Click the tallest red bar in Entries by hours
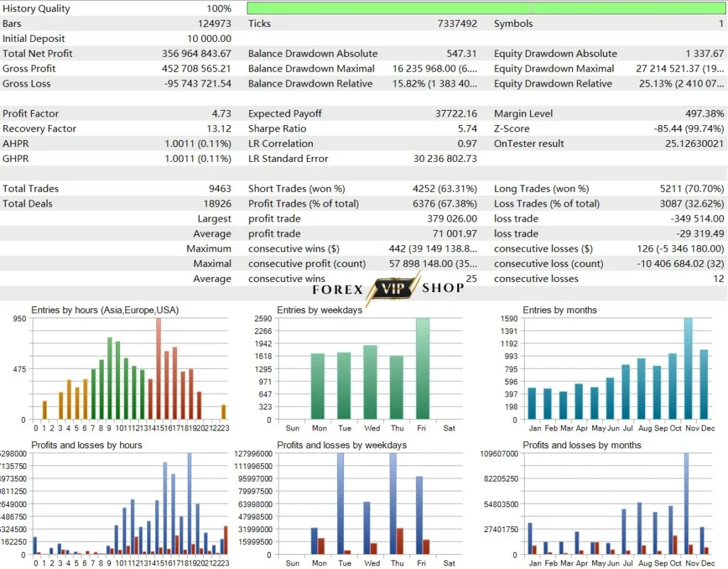The height and width of the screenshot is (569, 728). pyautogui.click(x=159, y=369)
